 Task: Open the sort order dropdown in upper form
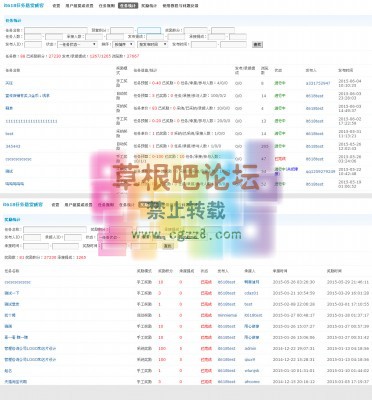[x=123, y=44]
